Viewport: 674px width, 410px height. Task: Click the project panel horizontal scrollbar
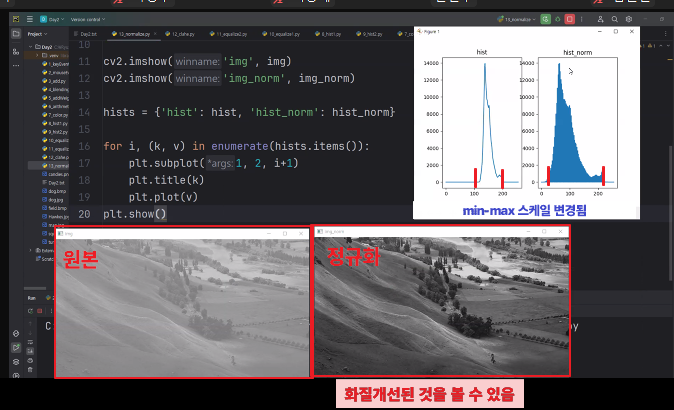click(x=35, y=288)
